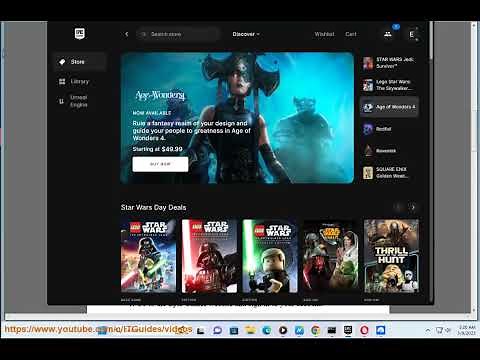The height and width of the screenshot is (360, 480).
Task: Click the background window's vertical scrollbar
Action: pos(474,168)
